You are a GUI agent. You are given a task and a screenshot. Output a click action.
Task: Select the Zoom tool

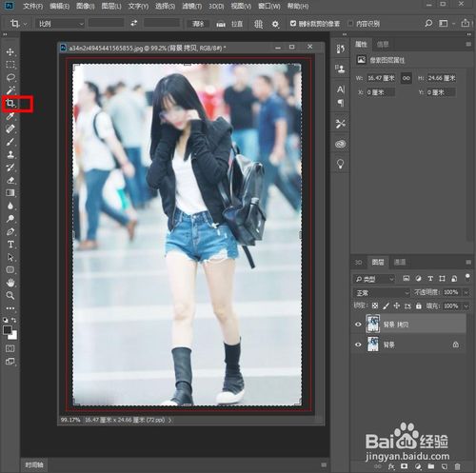pyautogui.click(x=10, y=296)
